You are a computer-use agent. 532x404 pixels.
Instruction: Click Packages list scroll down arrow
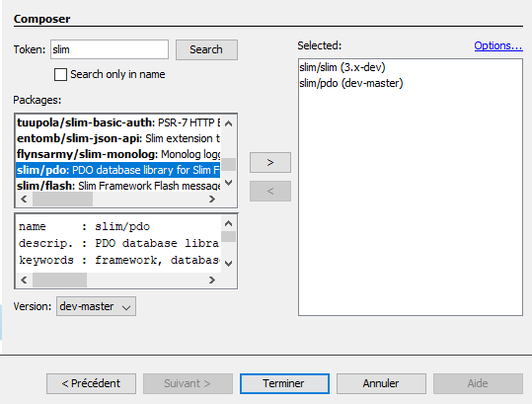coord(229,183)
